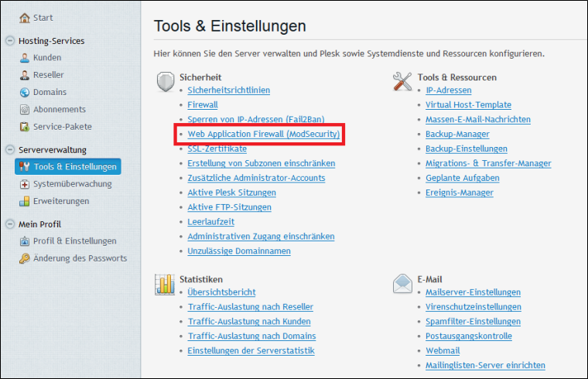588x379 pixels.
Task: Click the Sicherheit shield icon
Action: coord(166,82)
